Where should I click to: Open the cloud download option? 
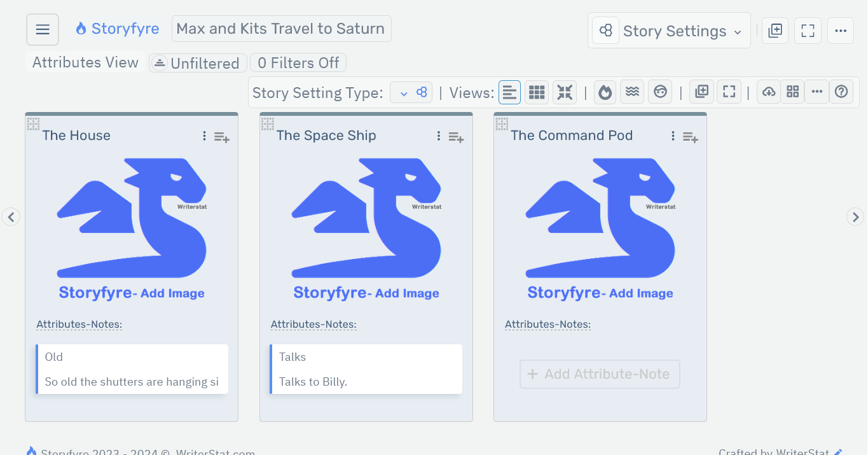(x=768, y=92)
